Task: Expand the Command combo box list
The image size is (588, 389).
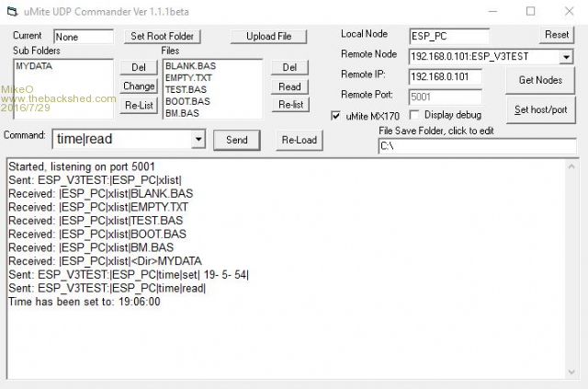Action: pos(198,139)
